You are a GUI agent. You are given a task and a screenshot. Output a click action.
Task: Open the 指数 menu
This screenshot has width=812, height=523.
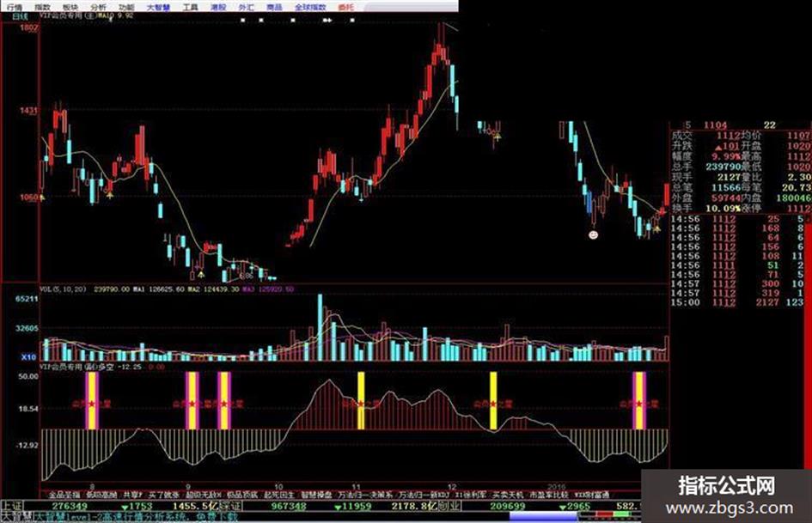pyautogui.click(x=42, y=7)
